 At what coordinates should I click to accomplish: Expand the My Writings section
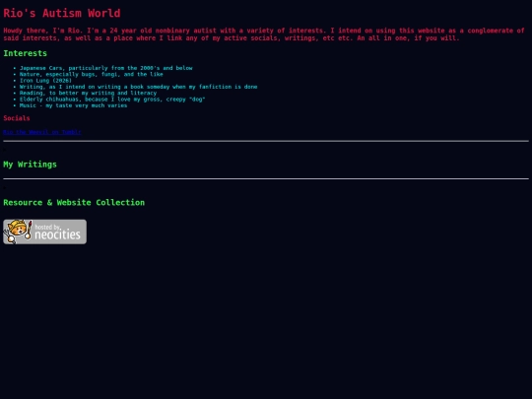tap(30, 165)
